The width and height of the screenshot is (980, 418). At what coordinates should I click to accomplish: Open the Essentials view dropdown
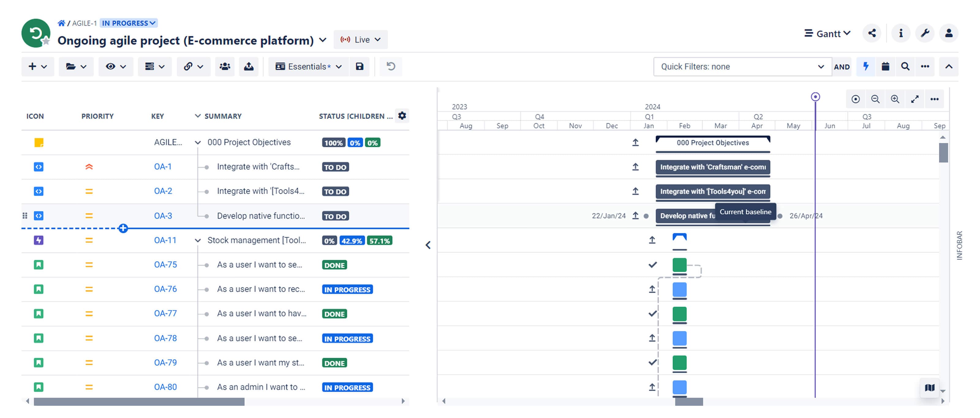coord(308,66)
